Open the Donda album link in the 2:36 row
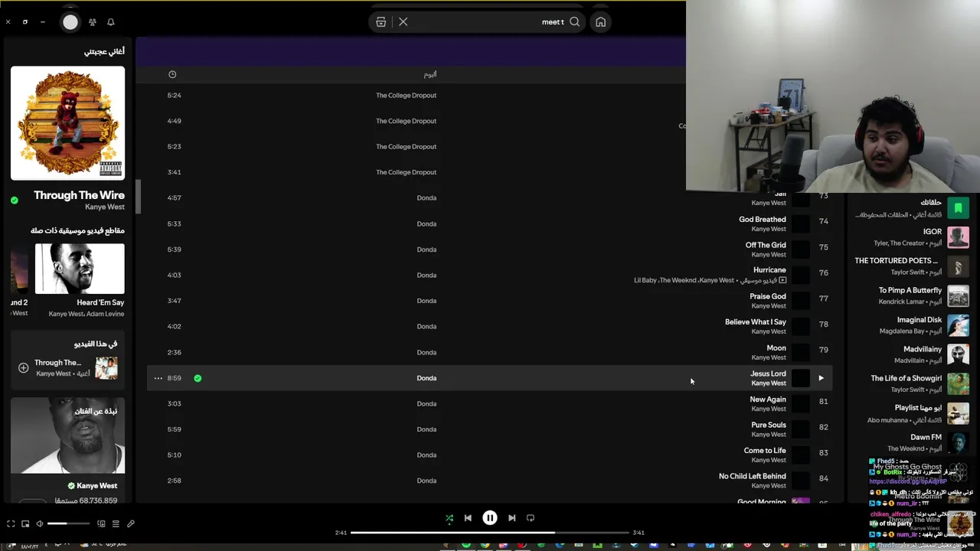The width and height of the screenshot is (980, 551). pos(426,352)
